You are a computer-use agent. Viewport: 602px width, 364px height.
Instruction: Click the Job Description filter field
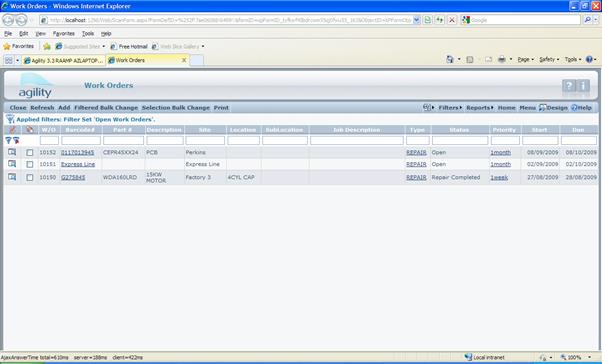[357, 141]
